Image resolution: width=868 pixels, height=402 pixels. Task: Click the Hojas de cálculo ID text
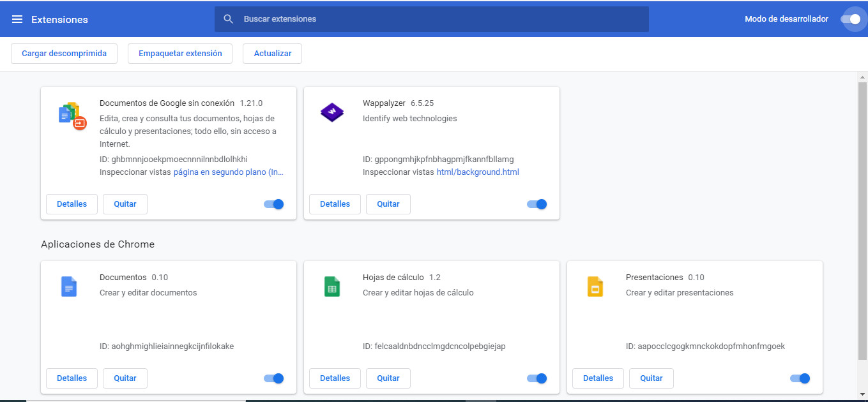434,346
